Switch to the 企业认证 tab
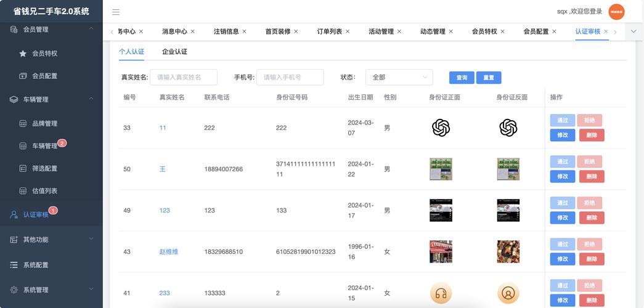Screen dimensions: 644x308 [174, 52]
